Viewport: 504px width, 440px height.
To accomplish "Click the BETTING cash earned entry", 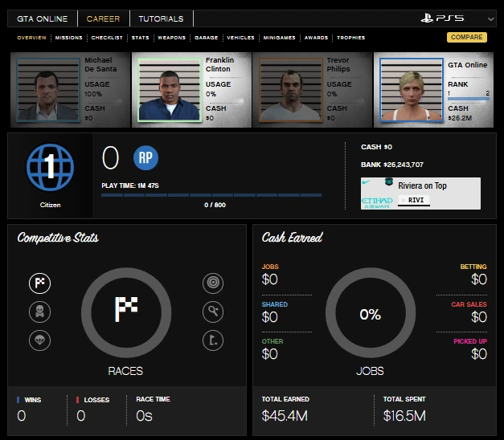I will coord(473,275).
